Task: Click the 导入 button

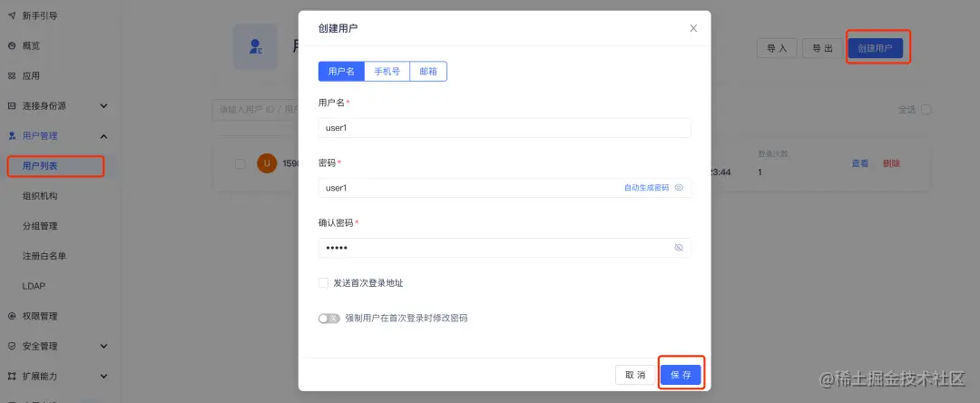Action: [x=777, y=48]
